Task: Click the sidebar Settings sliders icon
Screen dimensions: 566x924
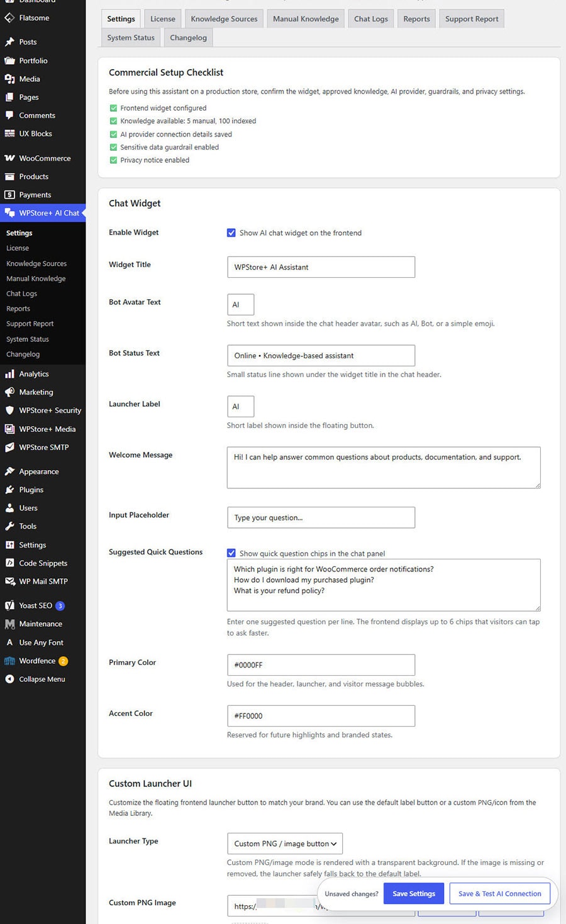Action: (x=9, y=545)
